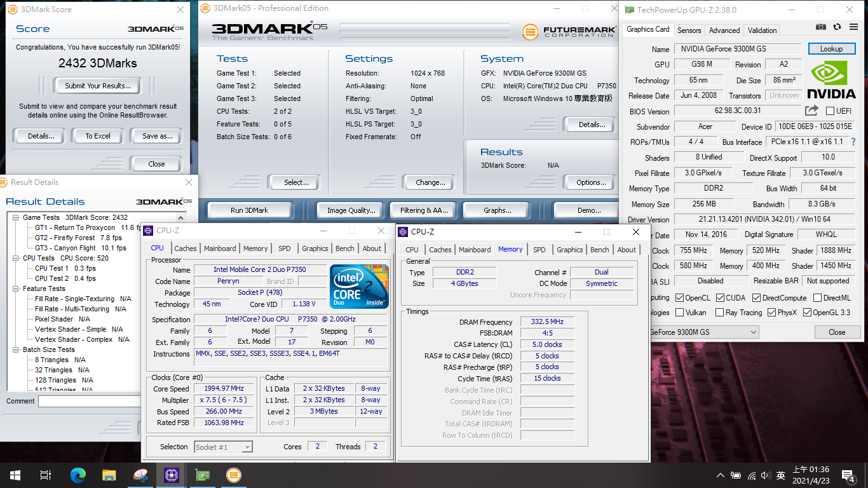Click the Futuremark logo in 3DMark05
Viewport: 868px width, 488px height.
click(569, 32)
